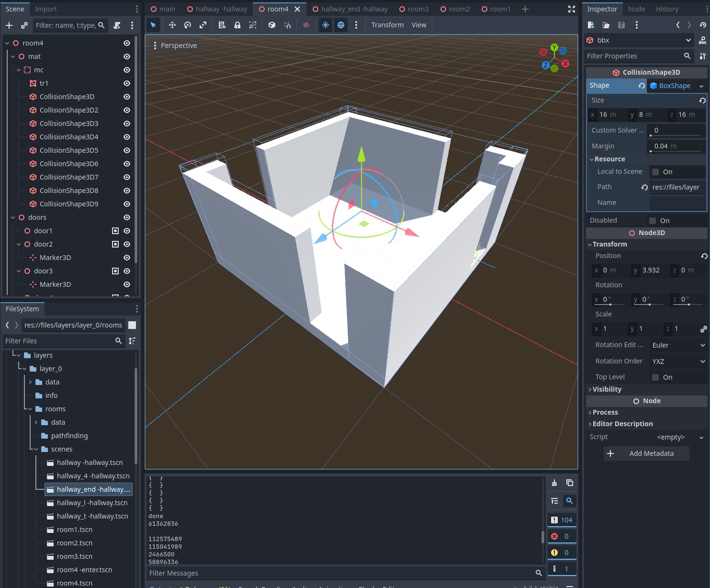Open the viewport View menu
710x588 pixels.
coord(419,25)
